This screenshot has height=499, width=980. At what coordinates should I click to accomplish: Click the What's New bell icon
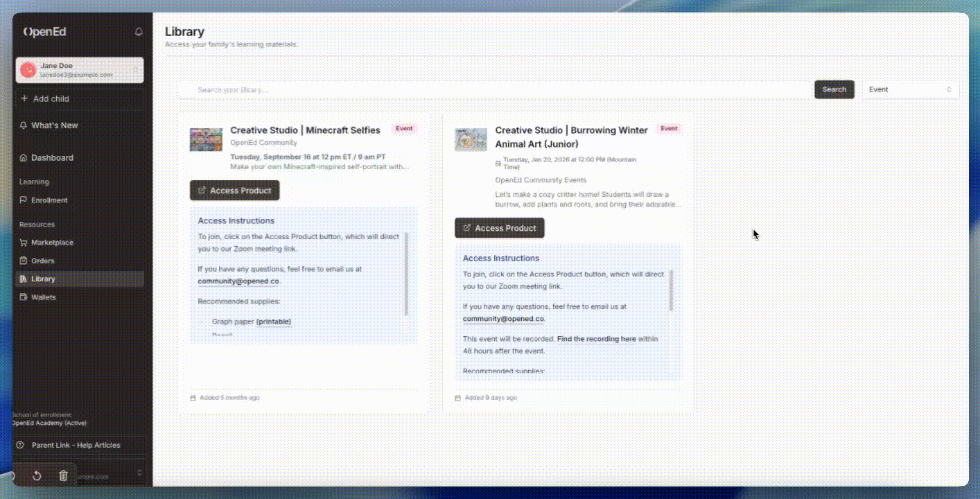[23, 125]
